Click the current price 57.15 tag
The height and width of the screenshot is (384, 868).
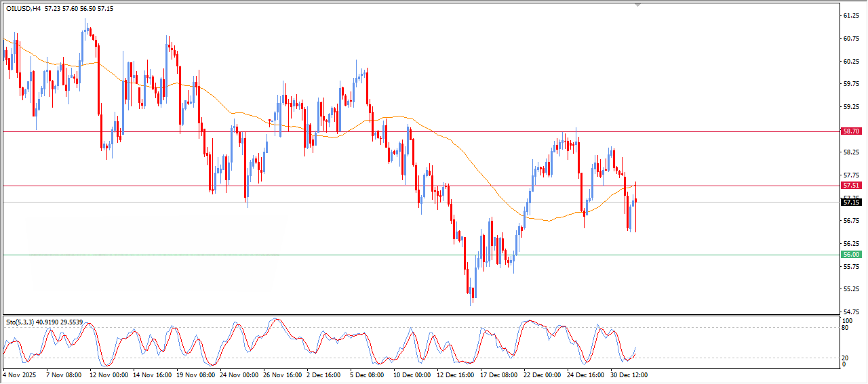click(x=850, y=202)
